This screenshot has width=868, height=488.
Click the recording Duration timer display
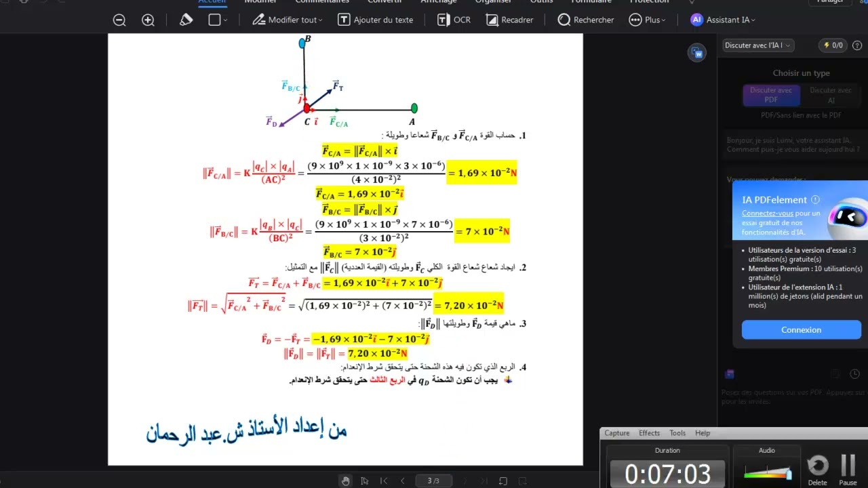[667, 473]
